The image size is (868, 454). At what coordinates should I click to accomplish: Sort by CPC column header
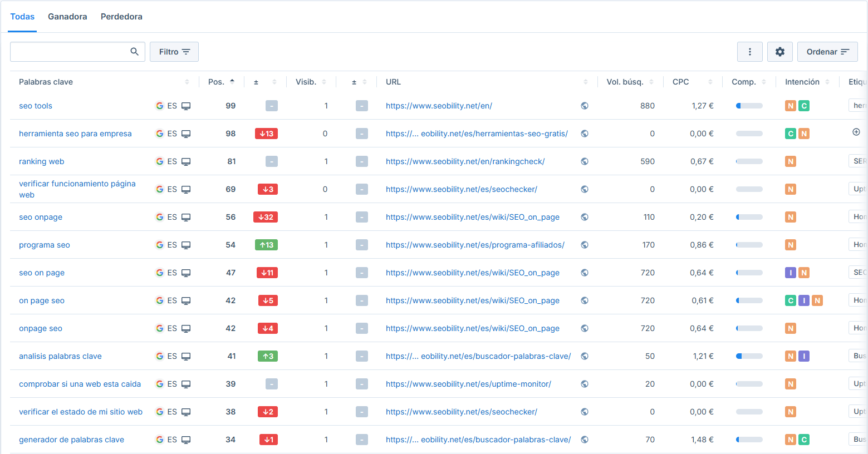(x=692, y=82)
